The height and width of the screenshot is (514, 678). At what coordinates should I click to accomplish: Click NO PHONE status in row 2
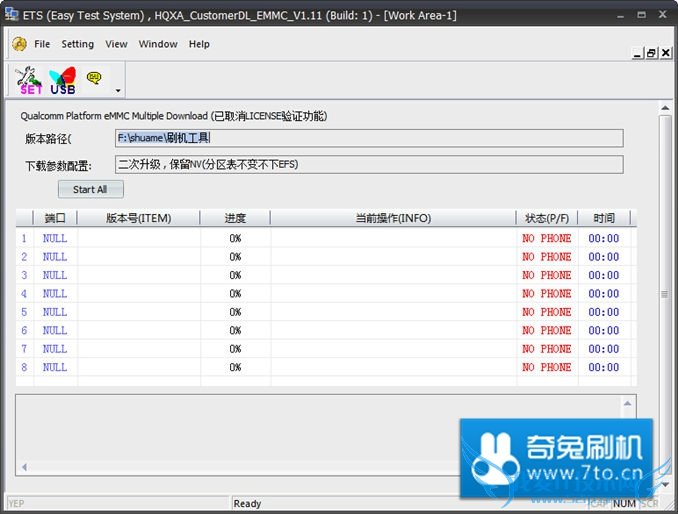547,257
